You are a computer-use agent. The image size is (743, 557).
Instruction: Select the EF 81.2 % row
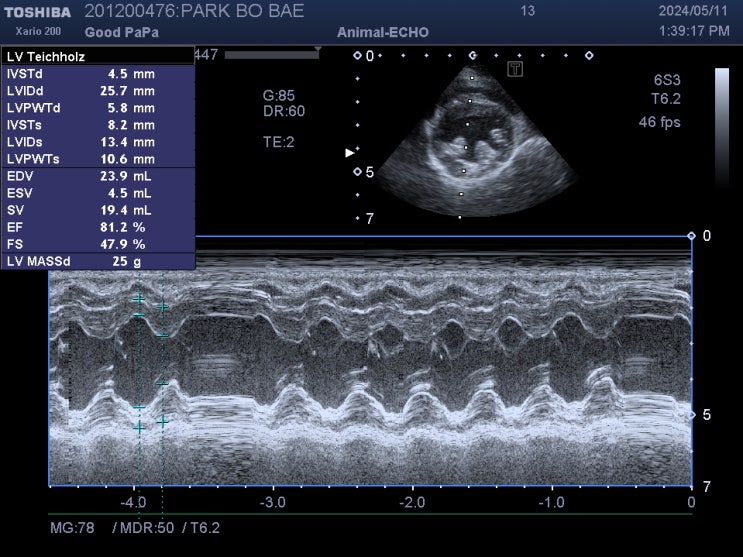pyautogui.click(x=98, y=228)
